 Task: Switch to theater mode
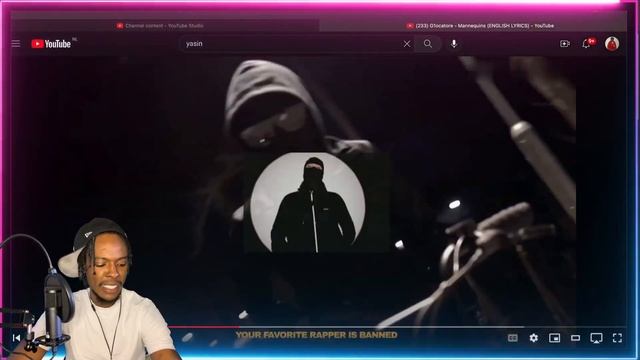pyautogui.click(x=575, y=338)
